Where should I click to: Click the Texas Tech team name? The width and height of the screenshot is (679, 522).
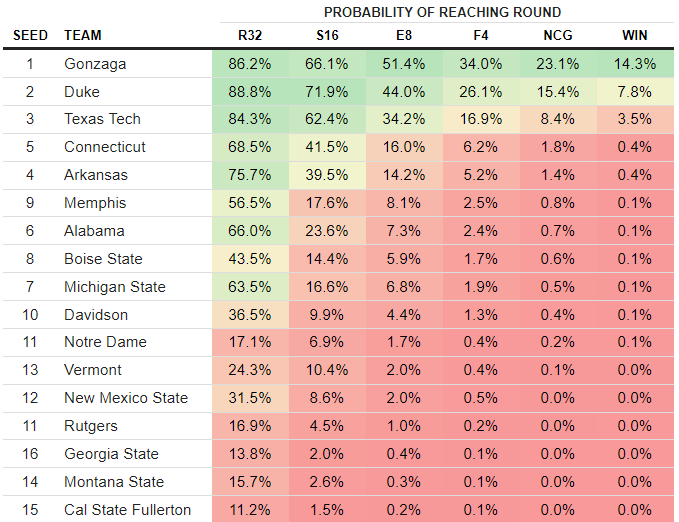pos(102,119)
